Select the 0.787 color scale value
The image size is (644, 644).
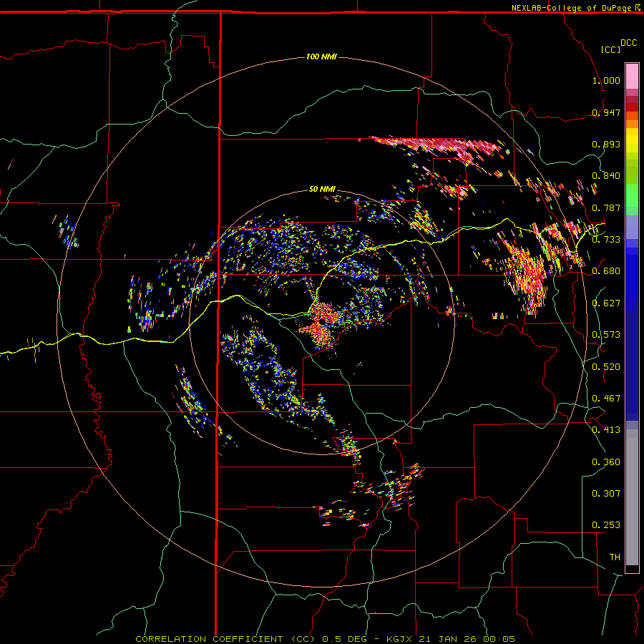click(606, 208)
